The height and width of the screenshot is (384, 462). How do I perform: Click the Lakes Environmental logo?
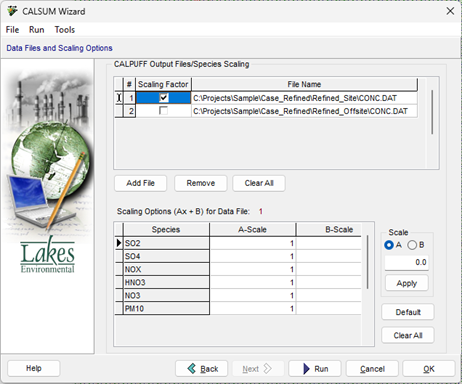[x=48, y=255]
